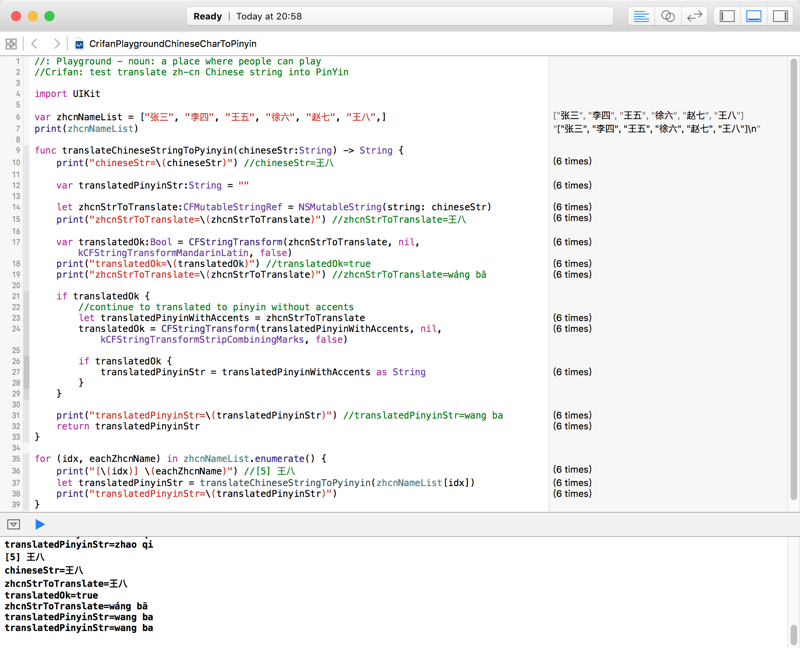Click the go back arrow in jump bar

(34, 44)
